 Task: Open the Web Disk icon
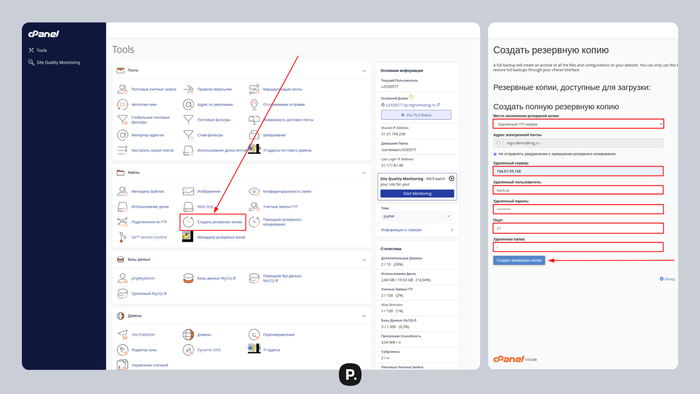click(x=188, y=207)
